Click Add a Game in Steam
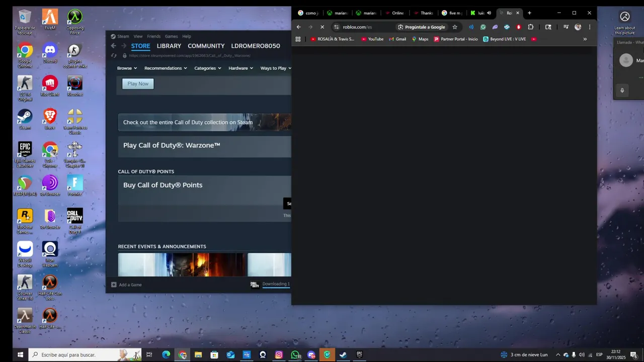This screenshot has height=362, width=644. pos(126,285)
